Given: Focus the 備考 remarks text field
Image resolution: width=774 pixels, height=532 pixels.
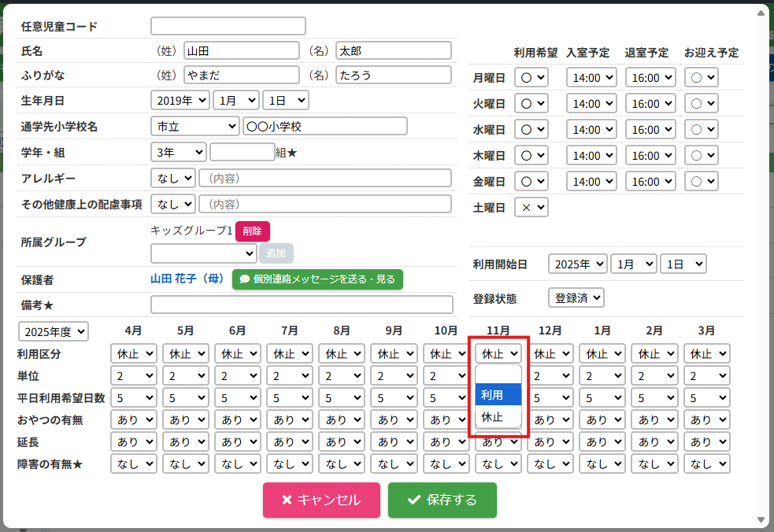Looking at the screenshot, I should tap(302, 305).
